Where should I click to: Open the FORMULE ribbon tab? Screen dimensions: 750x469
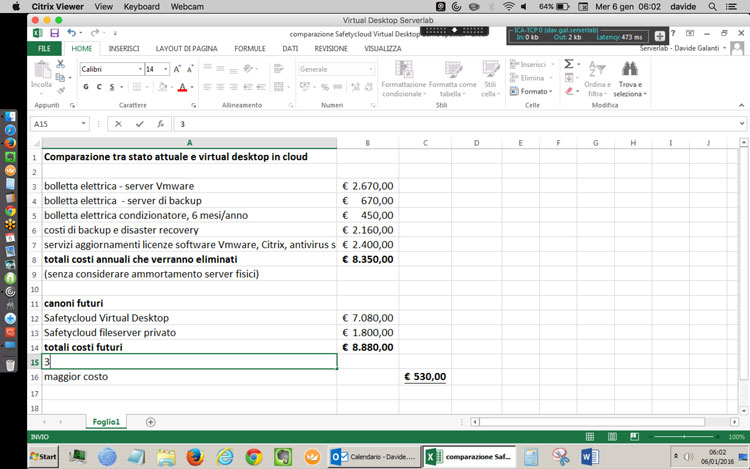pyautogui.click(x=250, y=48)
